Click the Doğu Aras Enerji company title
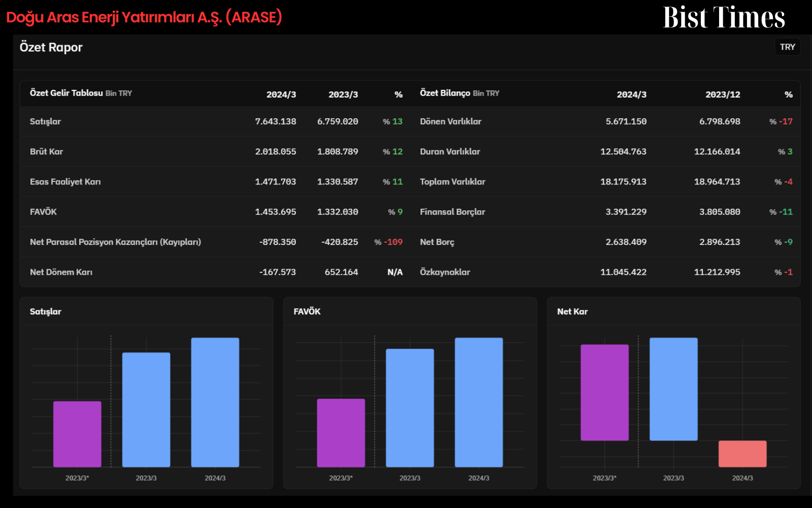812x508 pixels. (144, 17)
